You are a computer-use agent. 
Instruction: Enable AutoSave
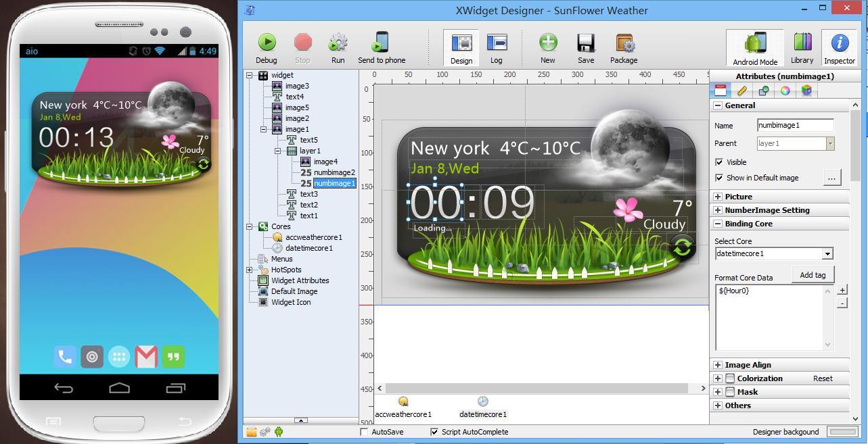[365, 432]
